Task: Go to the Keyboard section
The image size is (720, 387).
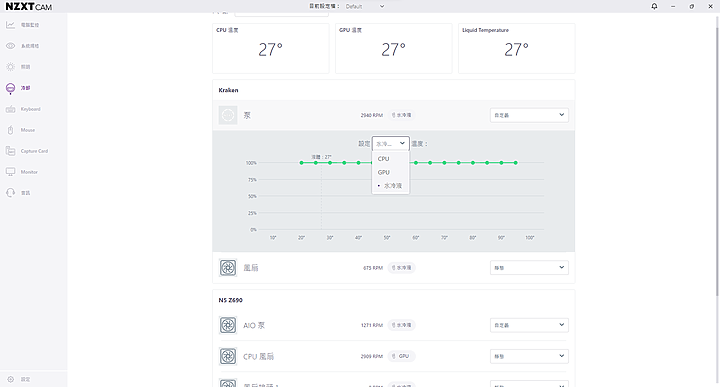Action: [23, 109]
